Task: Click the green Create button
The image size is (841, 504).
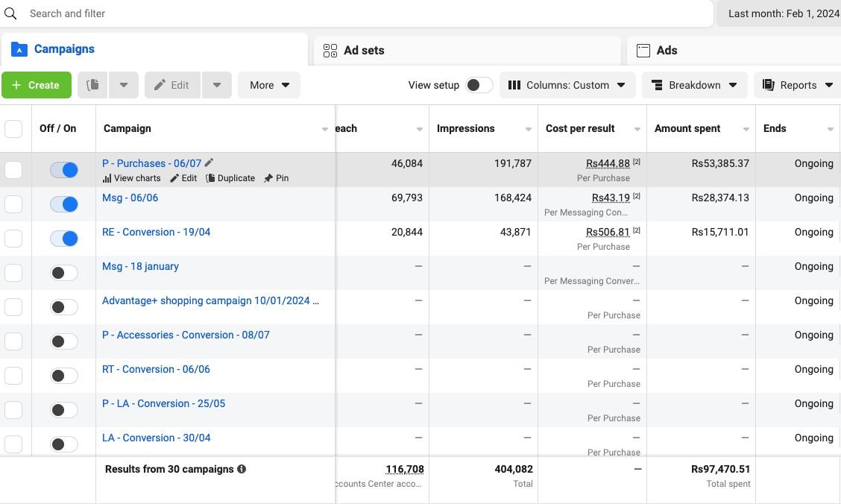Action: coord(36,85)
